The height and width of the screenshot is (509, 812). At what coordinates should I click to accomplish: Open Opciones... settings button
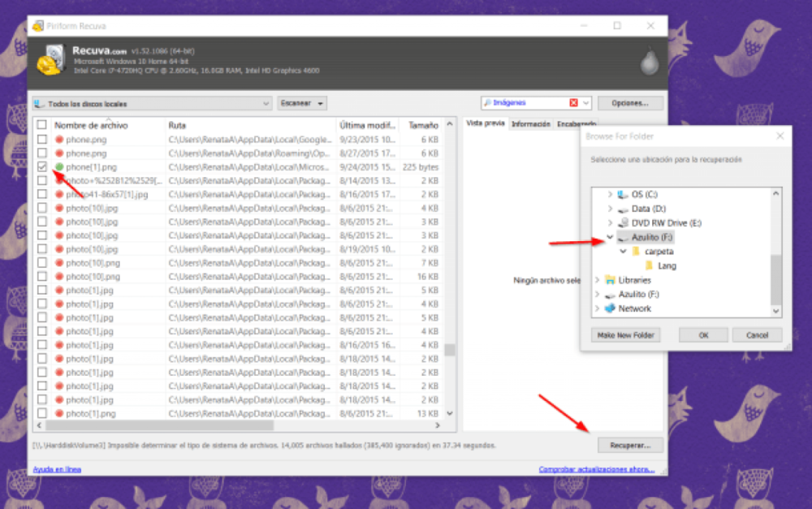pos(630,103)
